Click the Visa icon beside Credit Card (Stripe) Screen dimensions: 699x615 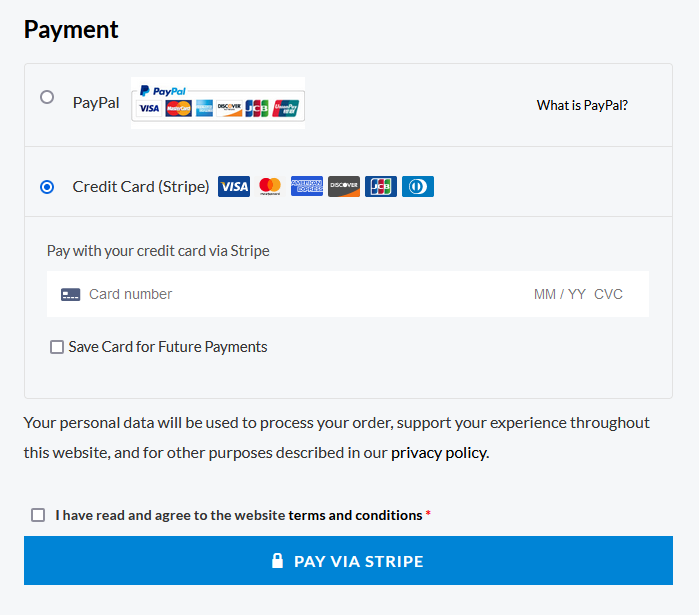pos(234,186)
